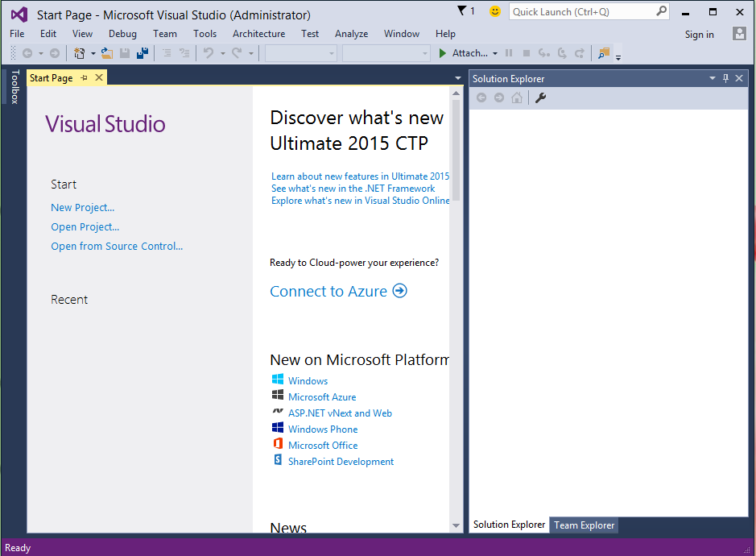
Task: Open the Navigate Backward history dropdown
Action: (x=41, y=53)
